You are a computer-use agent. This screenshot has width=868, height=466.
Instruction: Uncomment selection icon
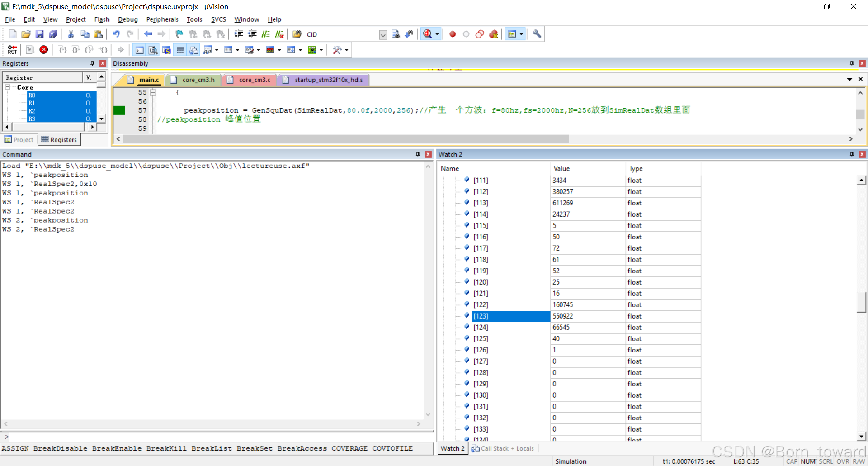tap(279, 34)
